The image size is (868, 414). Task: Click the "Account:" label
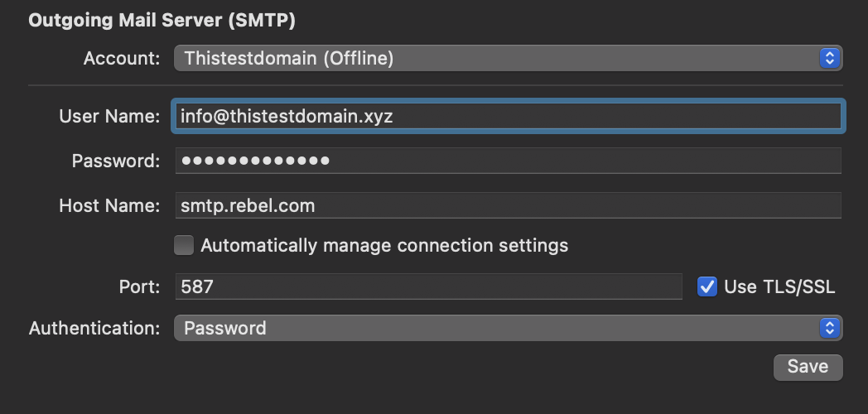click(x=122, y=58)
